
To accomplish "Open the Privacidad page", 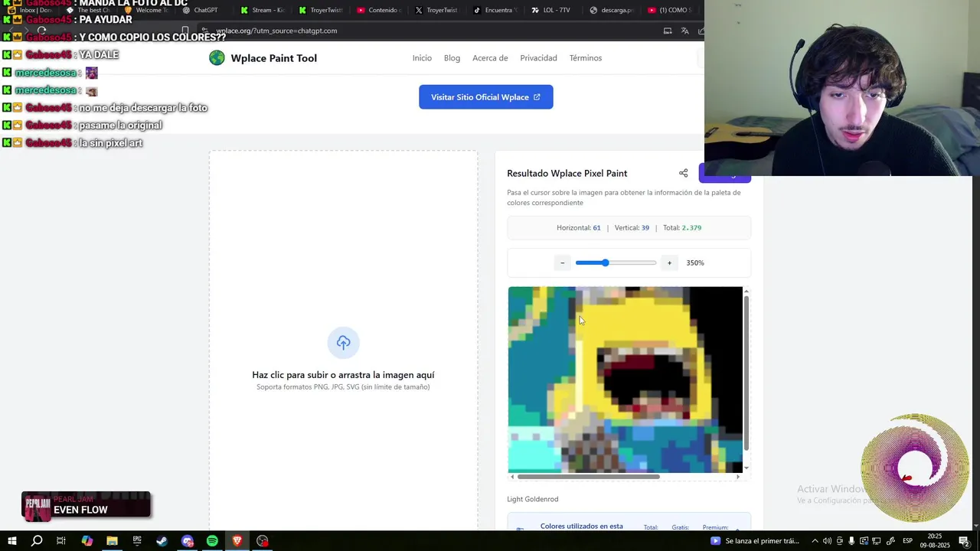I will point(538,58).
